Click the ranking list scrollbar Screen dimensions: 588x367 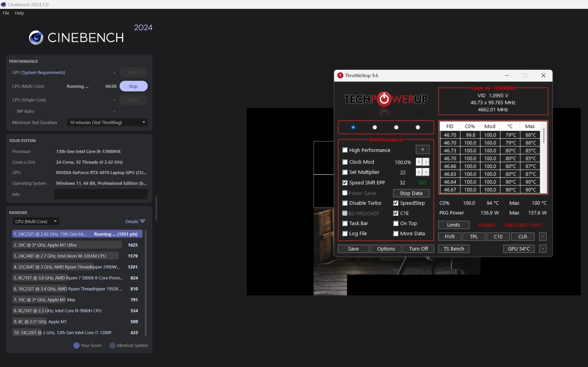click(145, 283)
